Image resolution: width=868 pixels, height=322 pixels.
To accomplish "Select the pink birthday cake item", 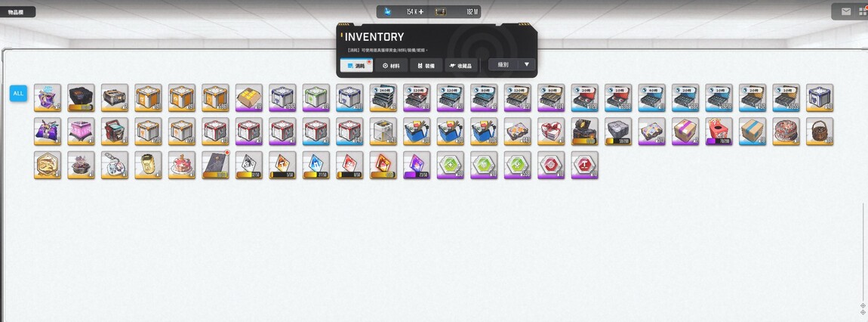I will (x=182, y=165).
